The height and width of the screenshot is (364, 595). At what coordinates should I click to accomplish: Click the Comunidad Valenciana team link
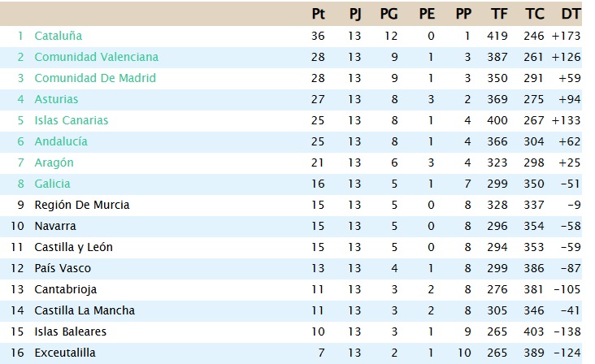(96, 57)
